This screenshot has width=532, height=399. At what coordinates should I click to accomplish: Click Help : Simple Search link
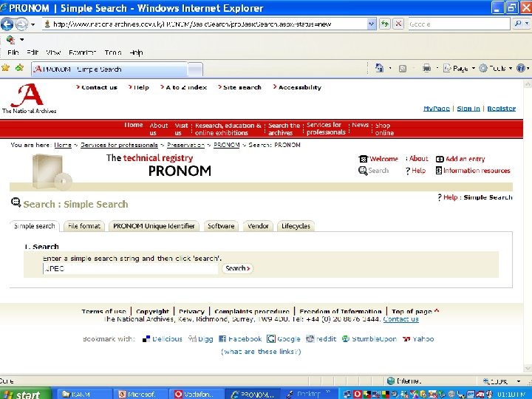(x=474, y=197)
